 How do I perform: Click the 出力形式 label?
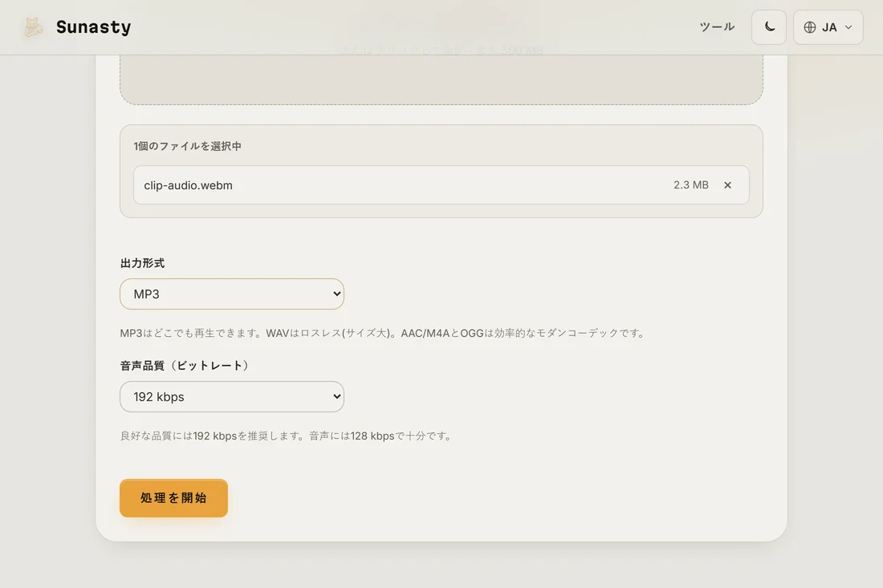pyautogui.click(x=142, y=263)
